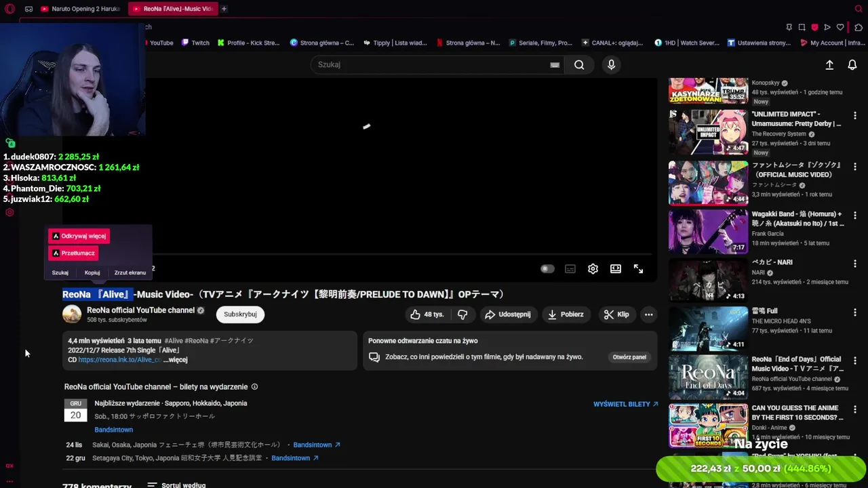This screenshot has width=868, height=488.
Task: Open options menu for ReoNa End of Days
Action: [x=854, y=361]
